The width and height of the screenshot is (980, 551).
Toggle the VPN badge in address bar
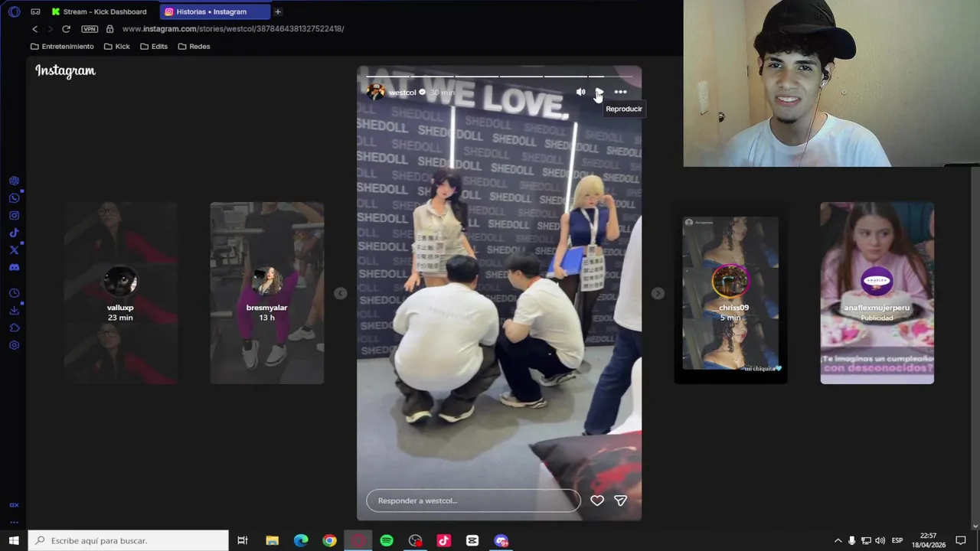90,29
